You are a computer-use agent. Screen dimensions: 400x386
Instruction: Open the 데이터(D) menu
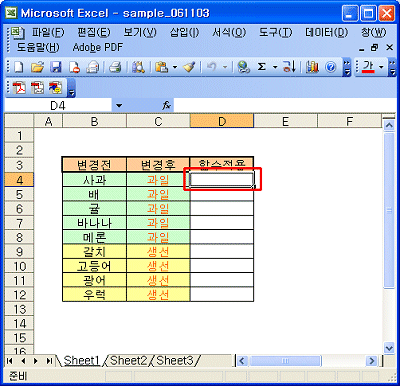tap(326, 32)
